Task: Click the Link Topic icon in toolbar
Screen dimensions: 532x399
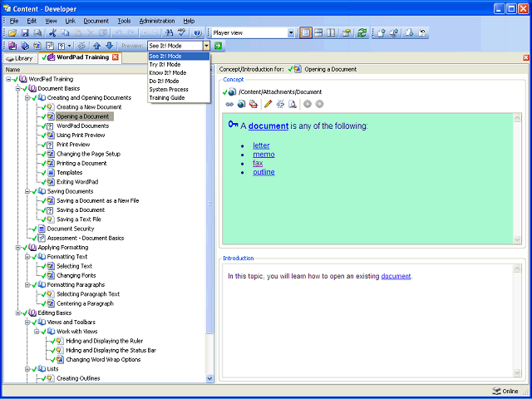Action: pyautogui.click(x=37, y=46)
